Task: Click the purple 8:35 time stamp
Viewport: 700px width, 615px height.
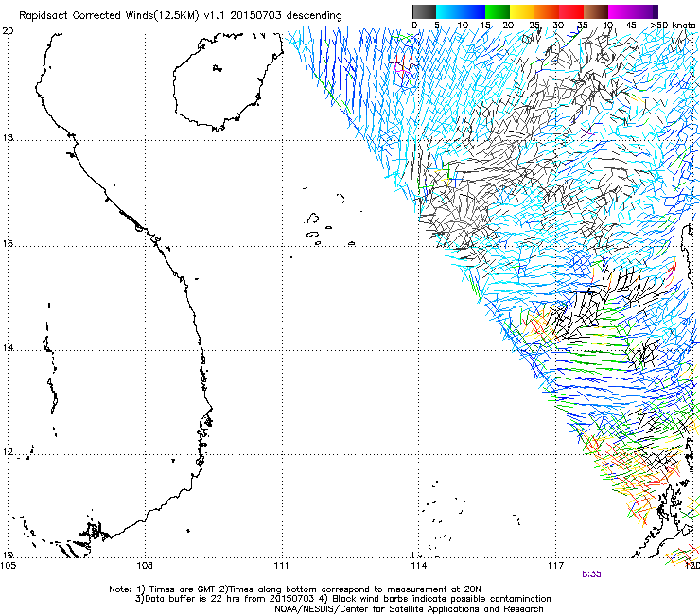Action: pos(591,574)
